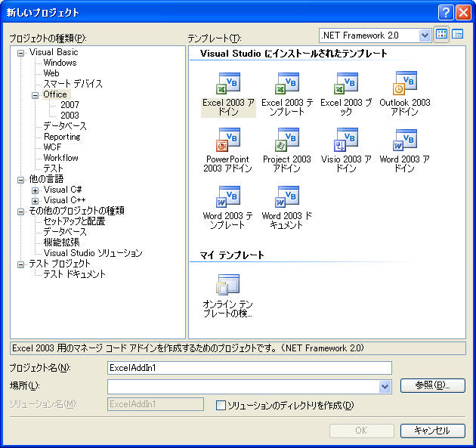
Task: Collapse the Visual Basic tree node
Action: (x=20, y=54)
